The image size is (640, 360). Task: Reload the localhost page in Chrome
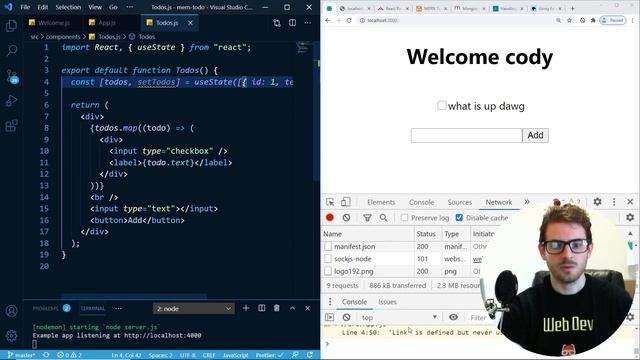point(349,20)
